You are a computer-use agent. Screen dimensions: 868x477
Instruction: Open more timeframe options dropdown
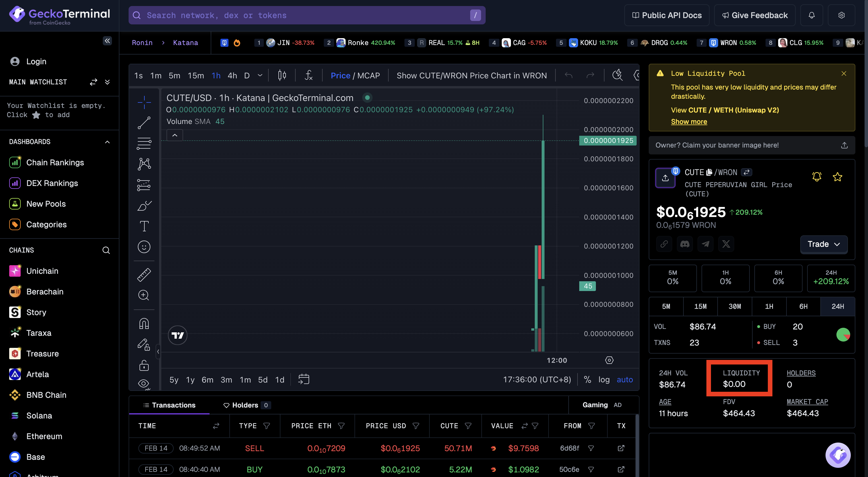[x=260, y=75]
